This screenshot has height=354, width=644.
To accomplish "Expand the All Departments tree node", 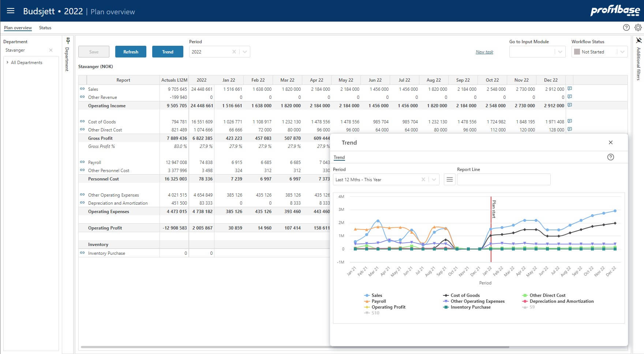I will (7, 63).
